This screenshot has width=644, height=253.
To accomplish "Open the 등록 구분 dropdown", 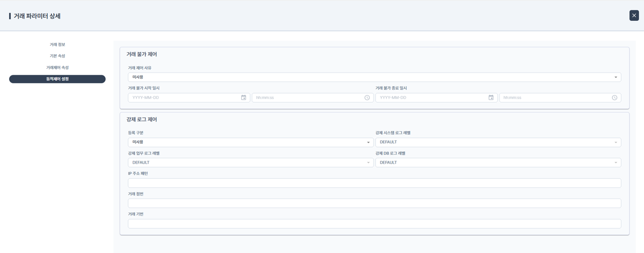I will [251, 142].
